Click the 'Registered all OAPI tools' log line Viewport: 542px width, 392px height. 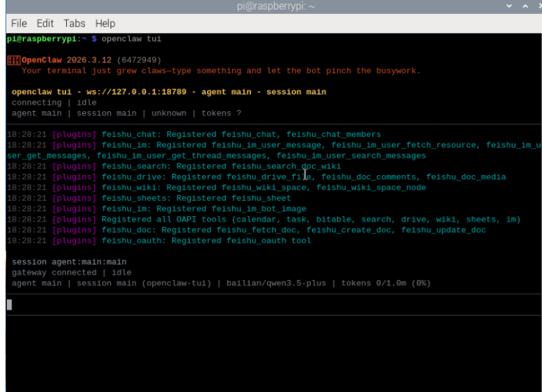coord(264,220)
